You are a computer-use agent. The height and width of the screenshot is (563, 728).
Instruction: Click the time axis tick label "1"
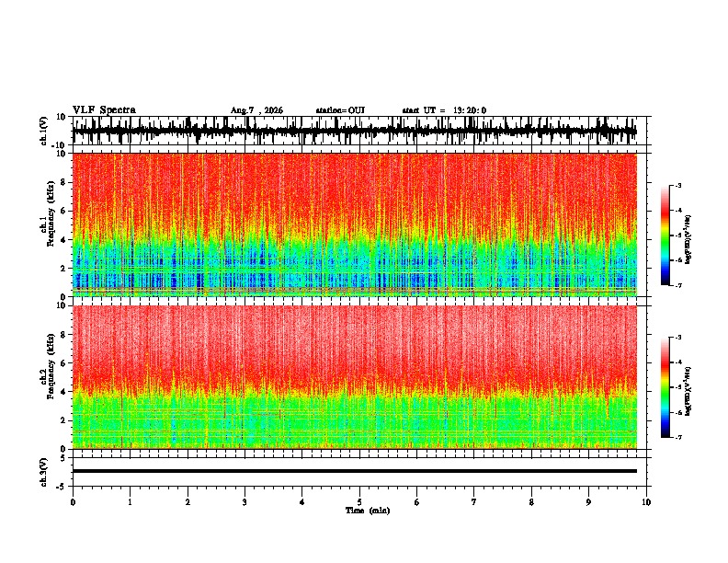coord(130,502)
